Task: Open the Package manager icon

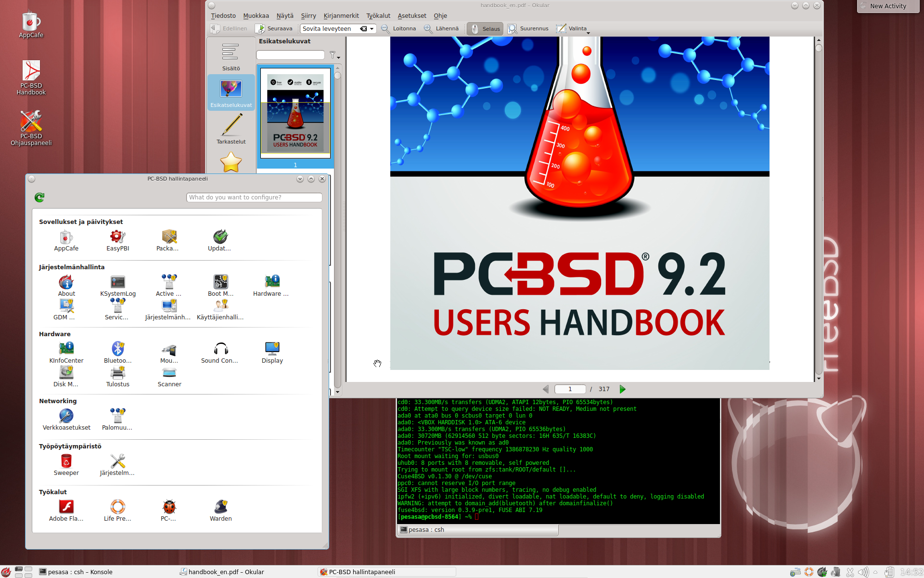Action: (169, 240)
